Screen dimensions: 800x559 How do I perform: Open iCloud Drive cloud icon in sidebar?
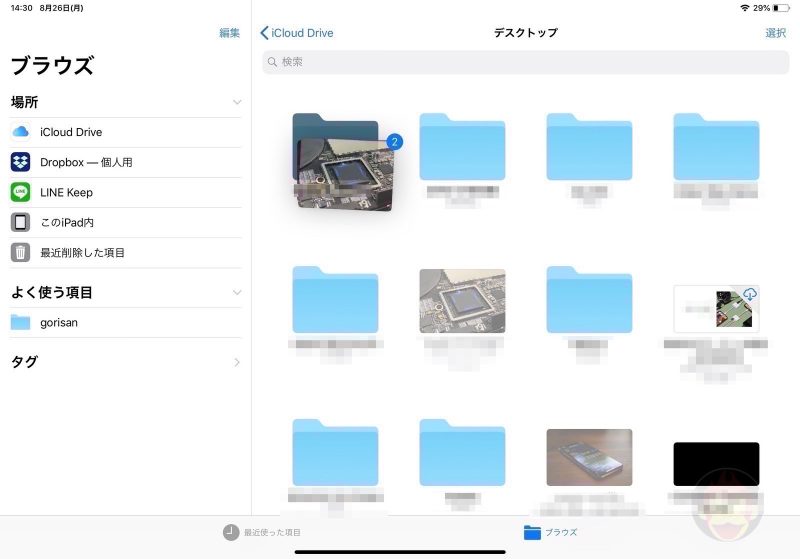20,132
